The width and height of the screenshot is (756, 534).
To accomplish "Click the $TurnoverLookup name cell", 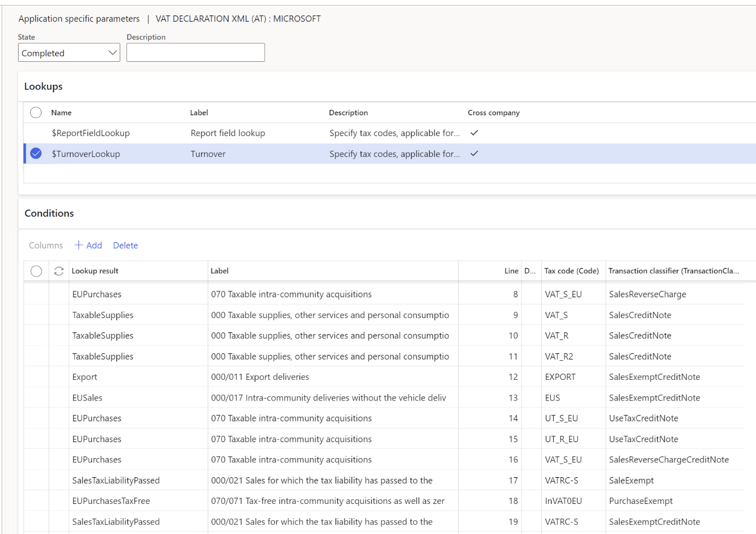I will (86, 154).
